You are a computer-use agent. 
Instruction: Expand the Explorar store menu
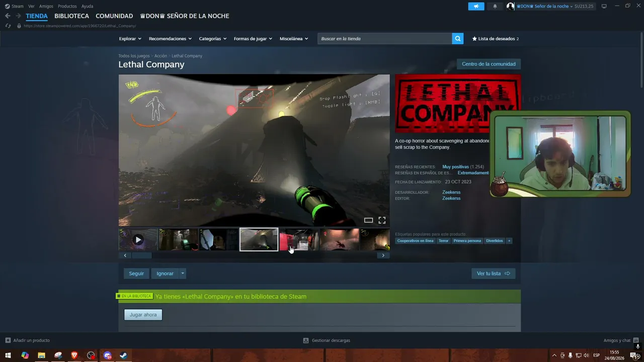click(130, 39)
